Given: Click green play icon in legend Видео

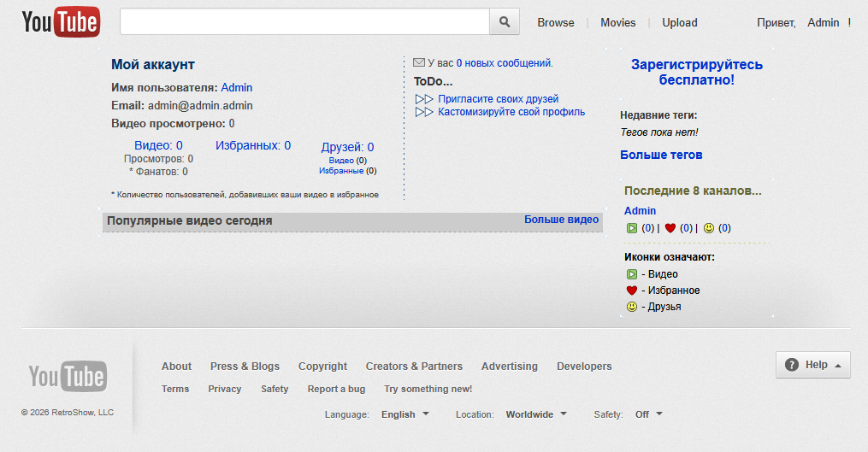Looking at the screenshot, I should click(632, 274).
